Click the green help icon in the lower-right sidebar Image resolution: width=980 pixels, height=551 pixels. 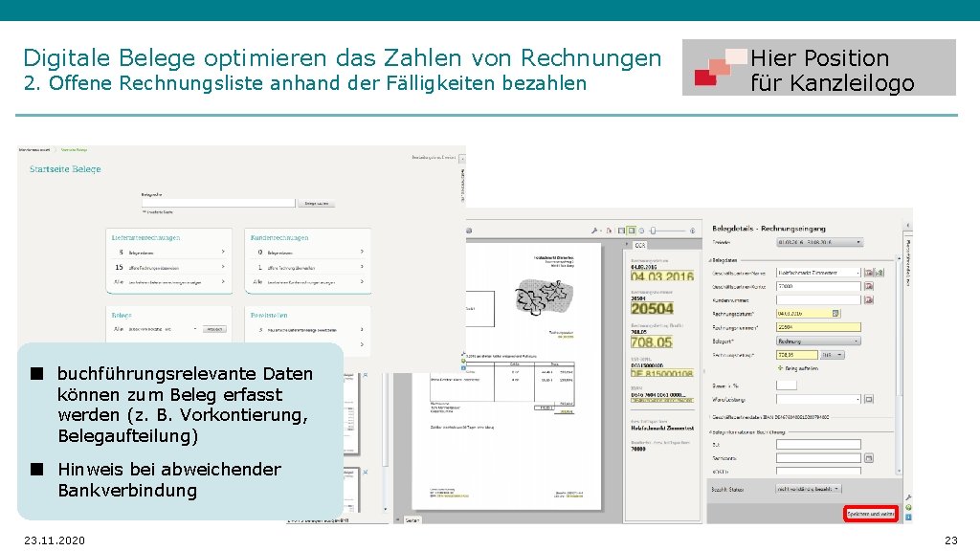[x=908, y=508]
